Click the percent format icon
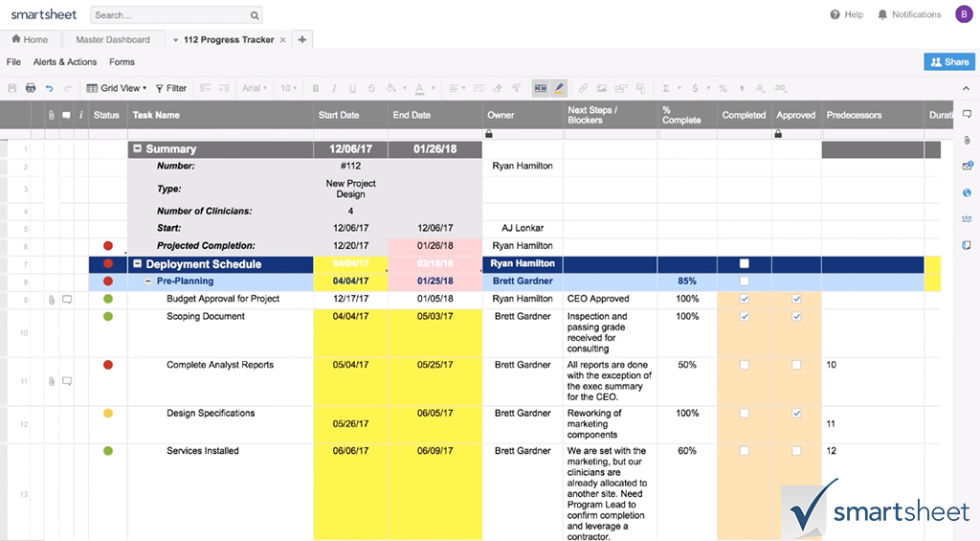Image resolution: width=980 pixels, height=541 pixels. click(x=723, y=88)
